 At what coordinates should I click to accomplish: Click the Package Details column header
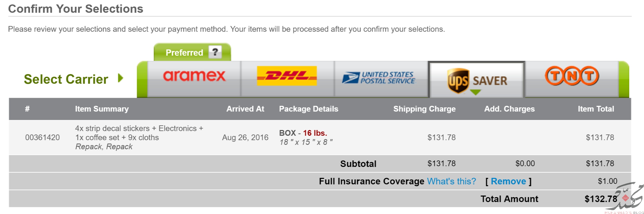309,109
